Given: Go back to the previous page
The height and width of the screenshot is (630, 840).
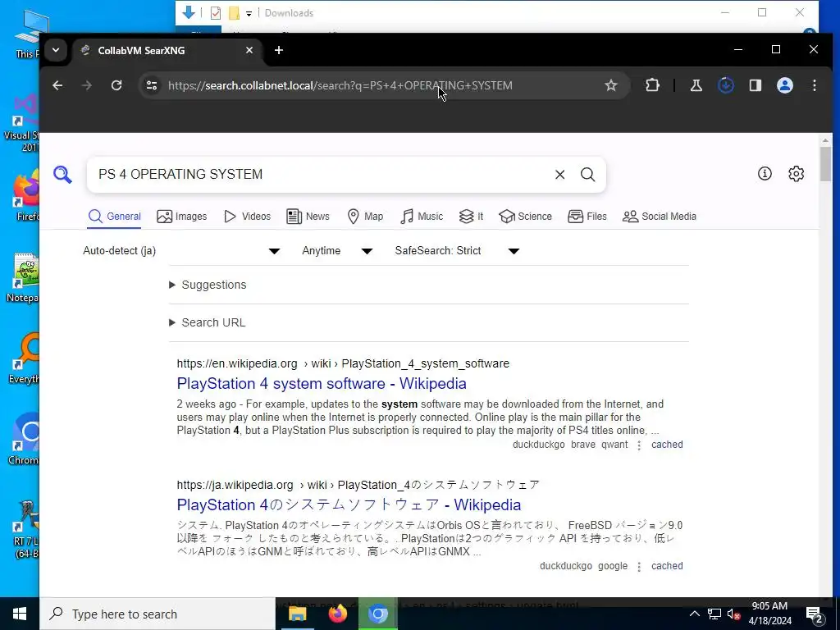Looking at the screenshot, I should click(57, 85).
